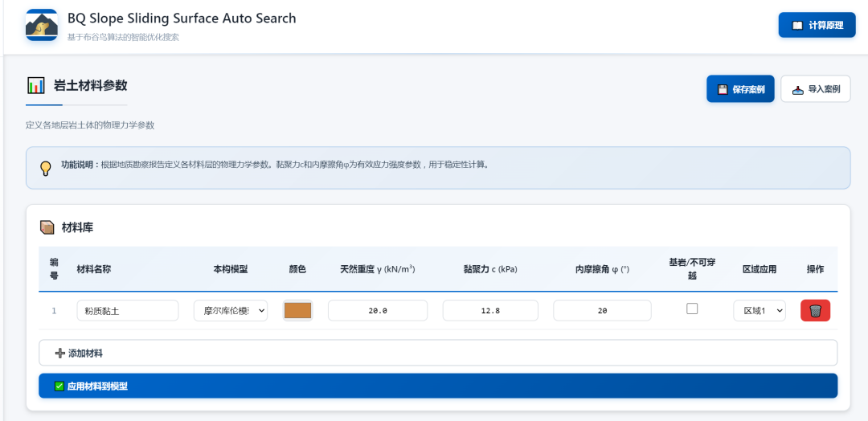868x421 pixels.
Task: Click the bar chart icon beside 岩土材料参数
Action: pos(35,86)
